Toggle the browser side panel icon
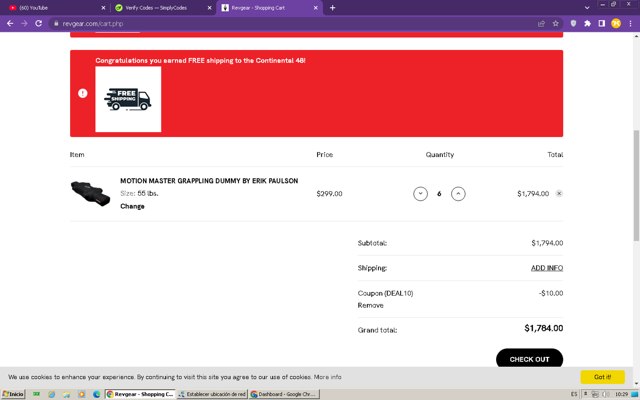This screenshot has width=640, height=400. (602, 23)
